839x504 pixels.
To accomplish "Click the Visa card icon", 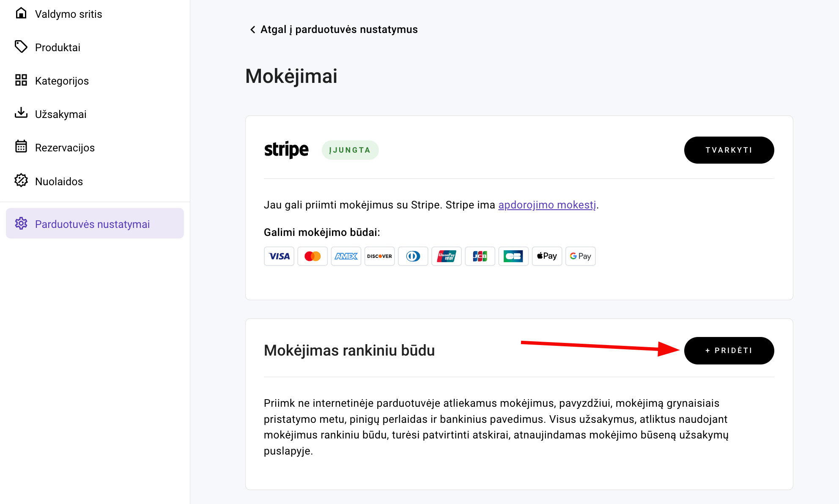I will (279, 256).
